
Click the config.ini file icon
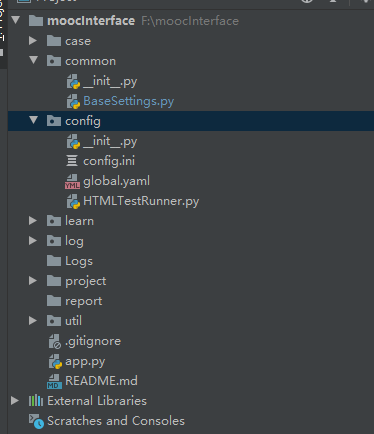[72, 161]
